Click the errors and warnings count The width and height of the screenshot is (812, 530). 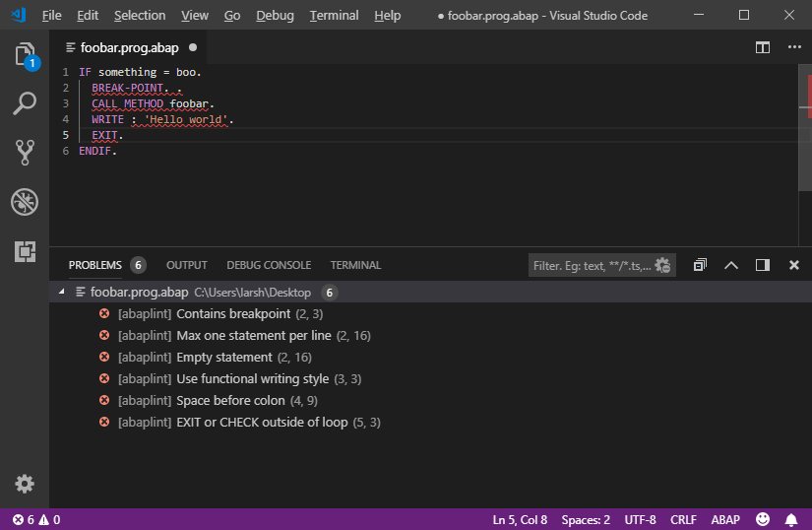click(36, 519)
